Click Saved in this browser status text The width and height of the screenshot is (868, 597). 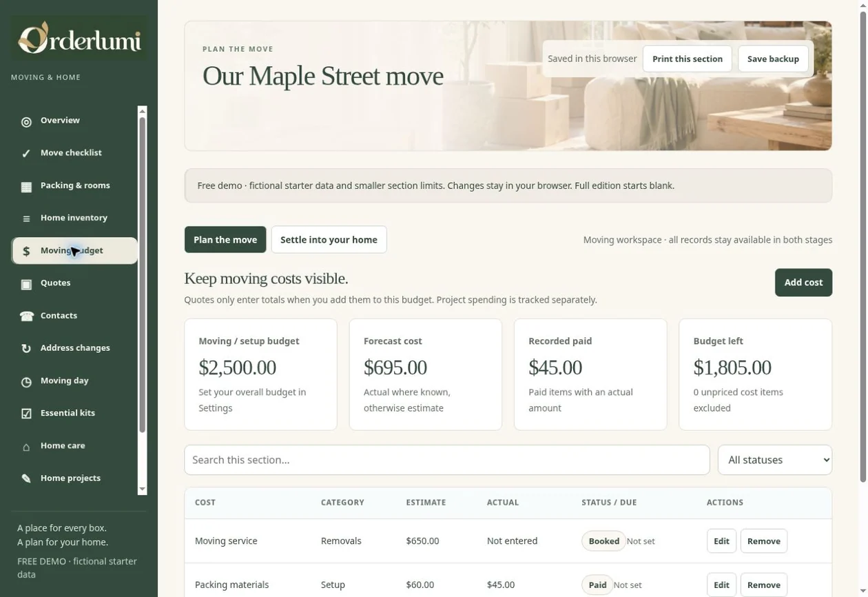[x=592, y=59]
